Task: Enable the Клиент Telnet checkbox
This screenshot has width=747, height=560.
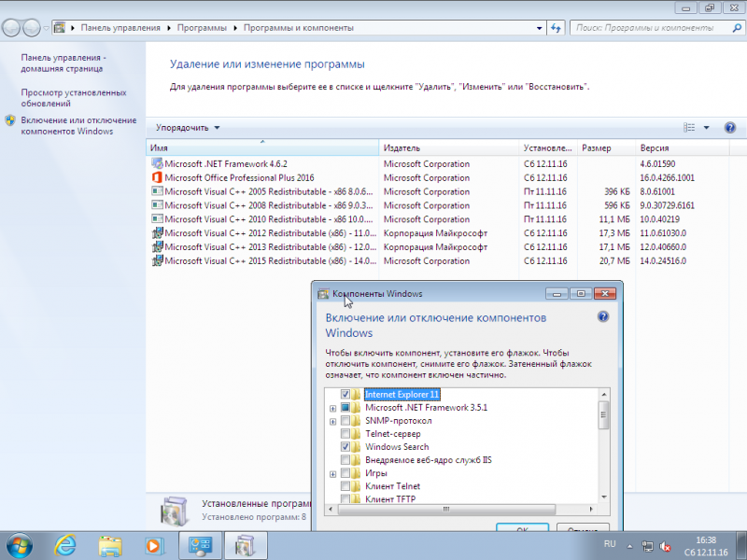Action: tap(345, 486)
